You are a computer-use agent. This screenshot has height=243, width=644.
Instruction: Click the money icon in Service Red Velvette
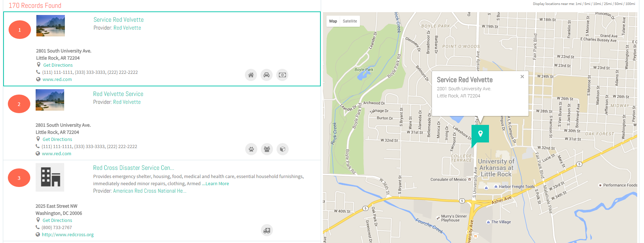point(282,75)
